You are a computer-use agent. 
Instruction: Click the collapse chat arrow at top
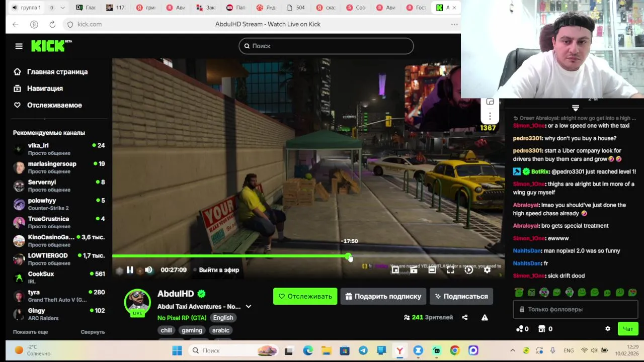[x=576, y=108]
